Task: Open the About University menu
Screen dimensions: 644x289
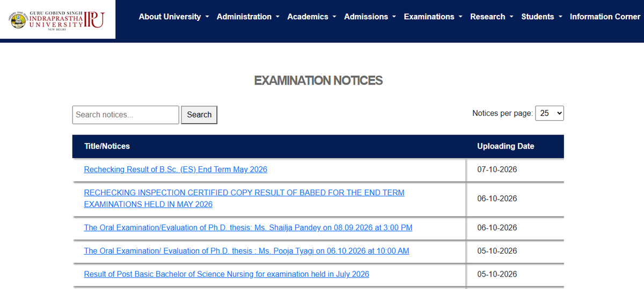Action: click(174, 17)
